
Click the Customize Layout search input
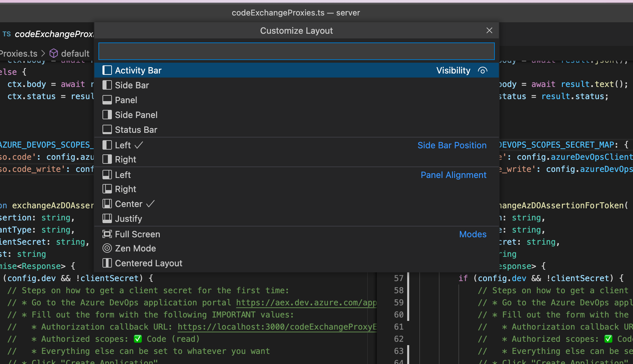coord(296,51)
